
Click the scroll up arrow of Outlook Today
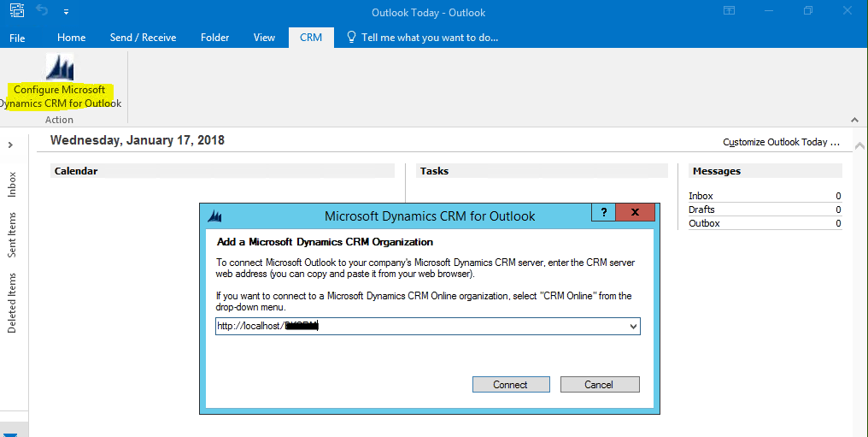pos(859,146)
